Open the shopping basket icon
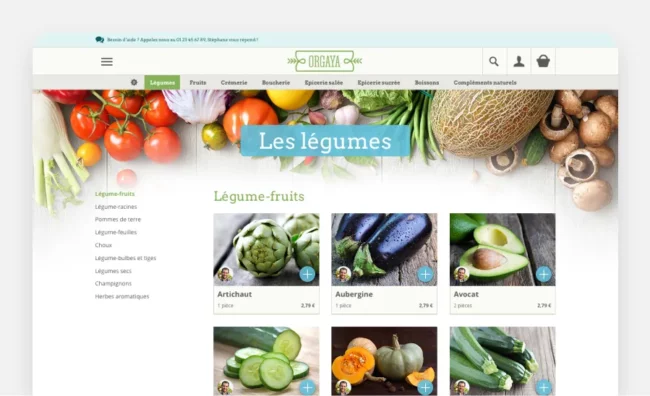 click(543, 61)
